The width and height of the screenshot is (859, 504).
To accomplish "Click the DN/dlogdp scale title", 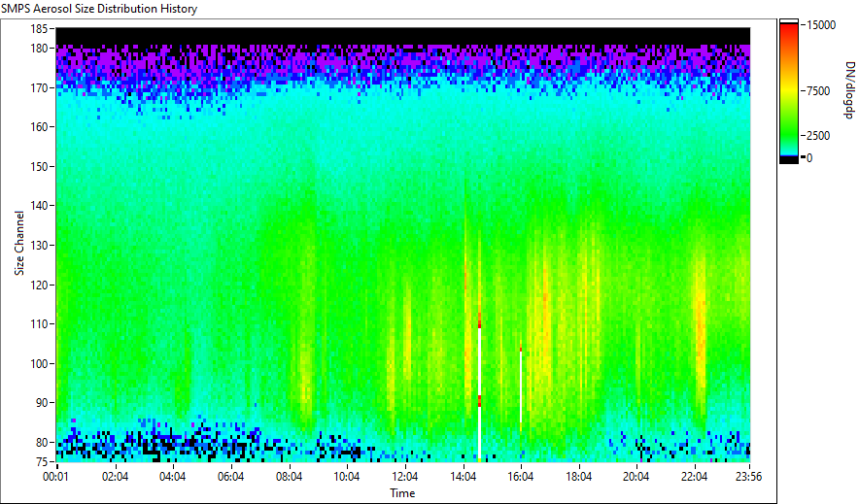I will (x=849, y=89).
